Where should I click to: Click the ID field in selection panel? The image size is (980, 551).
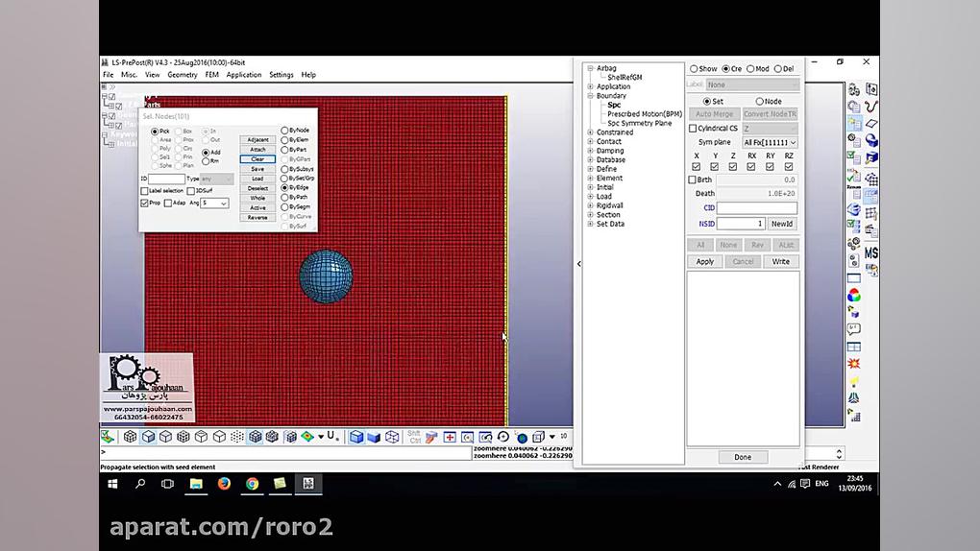[166, 179]
